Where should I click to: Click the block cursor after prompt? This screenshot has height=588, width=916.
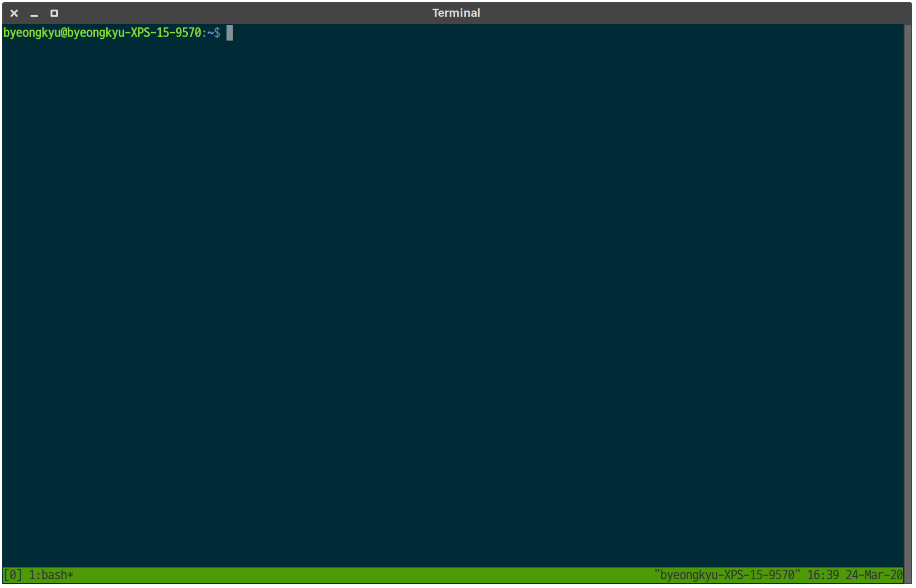tap(229, 33)
